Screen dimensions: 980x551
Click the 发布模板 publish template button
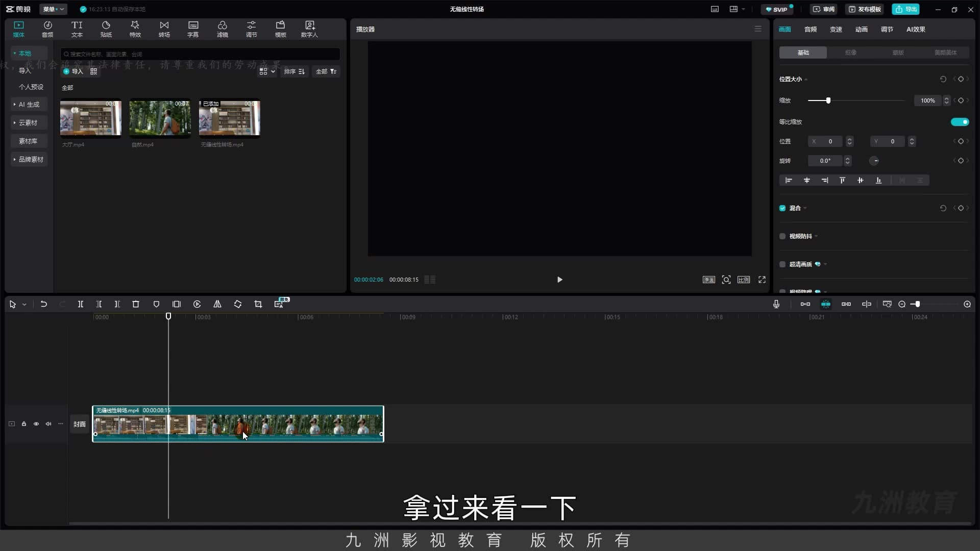[865, 9]
